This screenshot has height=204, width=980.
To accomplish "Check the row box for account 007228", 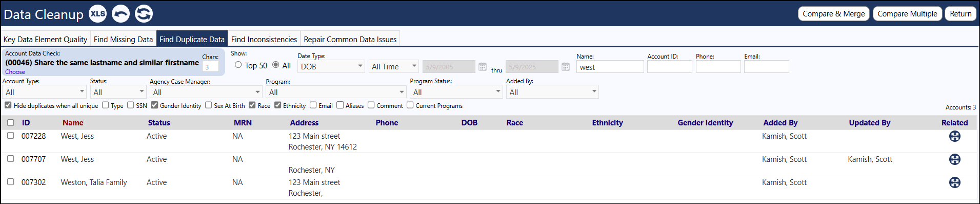I will coord(11,136).
